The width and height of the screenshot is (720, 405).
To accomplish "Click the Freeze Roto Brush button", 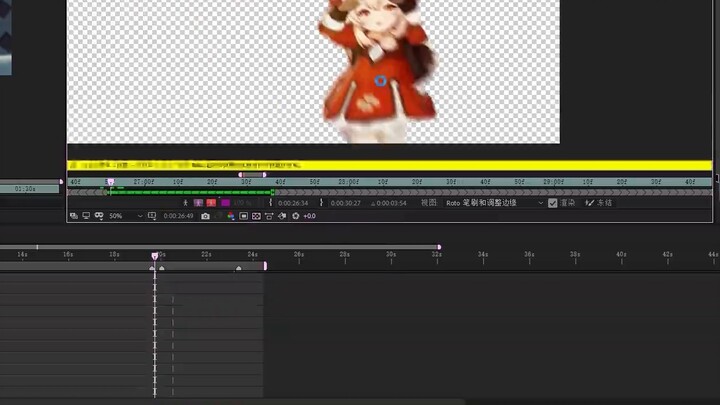I will point(599,203).
